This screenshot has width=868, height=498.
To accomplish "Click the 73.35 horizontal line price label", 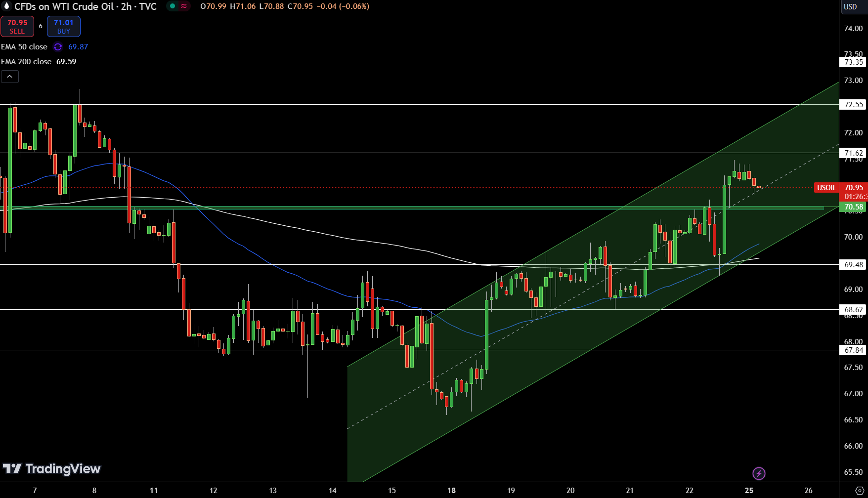I will (854, 62).
